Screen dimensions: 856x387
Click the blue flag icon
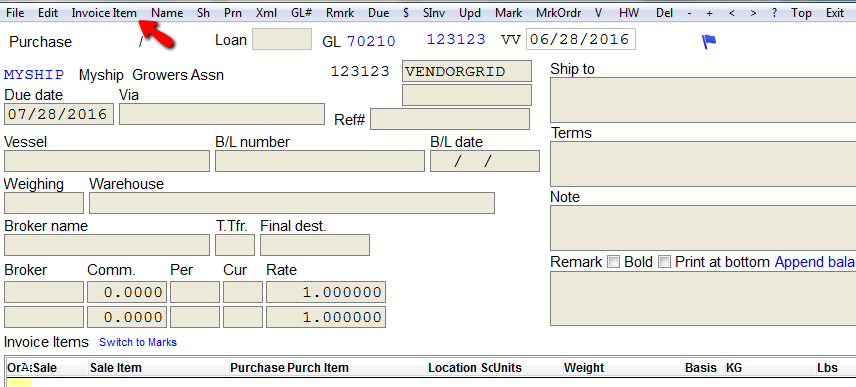[x=709, y=41]
